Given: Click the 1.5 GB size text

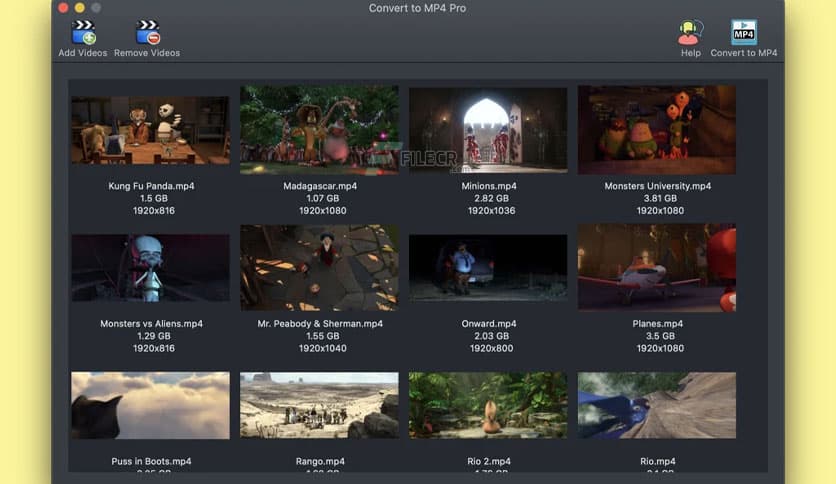Looking at the screenshot, I should pos(154,198).
